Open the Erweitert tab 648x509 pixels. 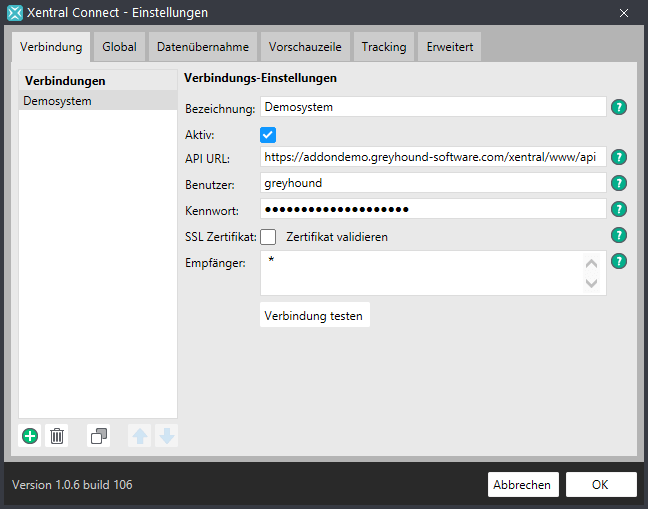click(x=450, y=47)
